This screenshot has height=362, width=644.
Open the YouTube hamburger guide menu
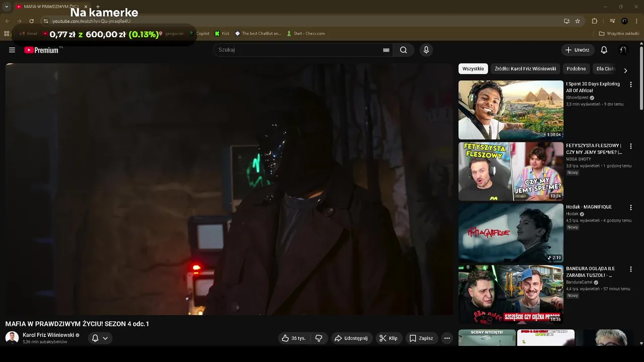[12, 50]
